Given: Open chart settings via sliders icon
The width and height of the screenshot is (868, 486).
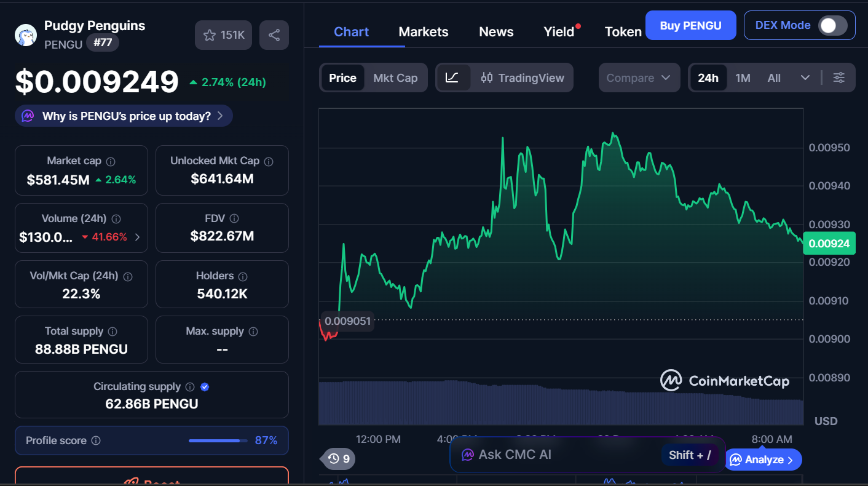Looking at the screenshot, I should click(x=838, y=78).
